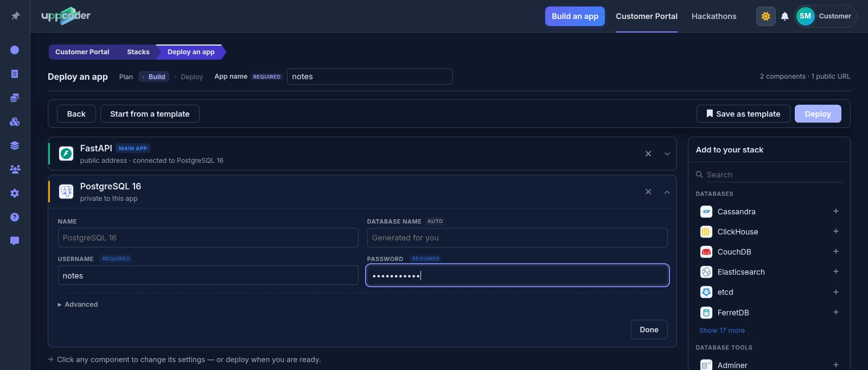This screenshot has height=370, width=868.
Task: Open the notifications bell
Action: pyautogui.click(x=784, y=16)
